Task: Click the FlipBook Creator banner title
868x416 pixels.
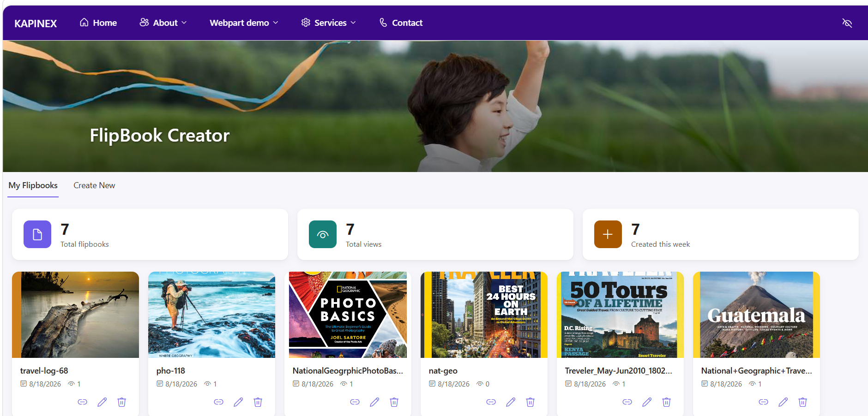Action: point(160,136)
